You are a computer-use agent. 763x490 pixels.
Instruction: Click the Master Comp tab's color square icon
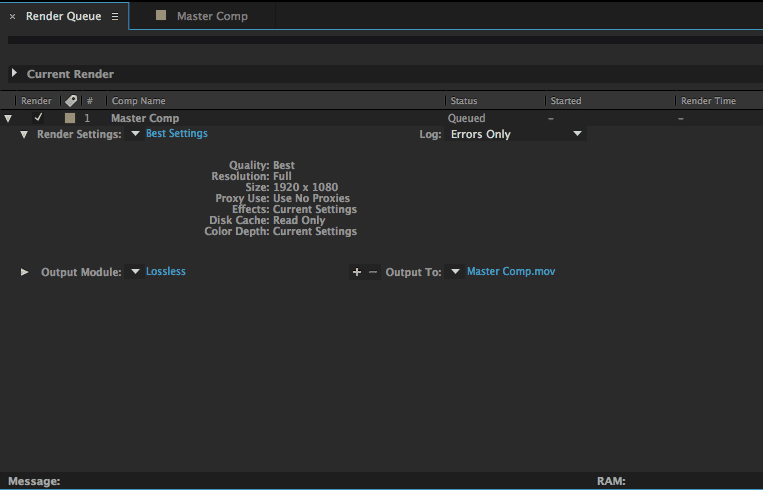161,16
